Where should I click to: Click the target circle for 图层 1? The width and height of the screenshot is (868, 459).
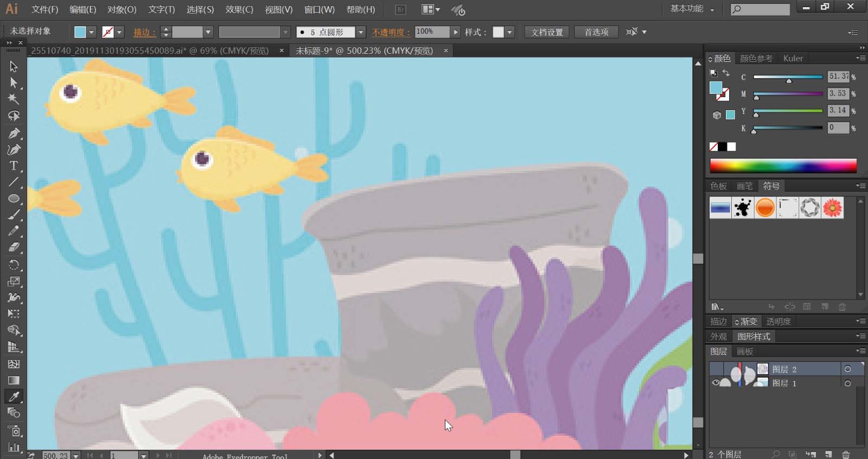(x=847, y=383)
